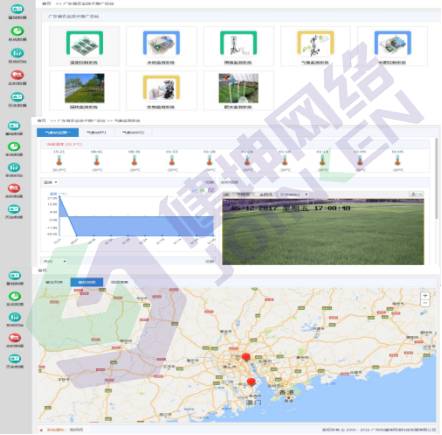This screenshot has width=442, height=435.
Task: Select the blue highlighted tab above the map
Action: (87, 282)
